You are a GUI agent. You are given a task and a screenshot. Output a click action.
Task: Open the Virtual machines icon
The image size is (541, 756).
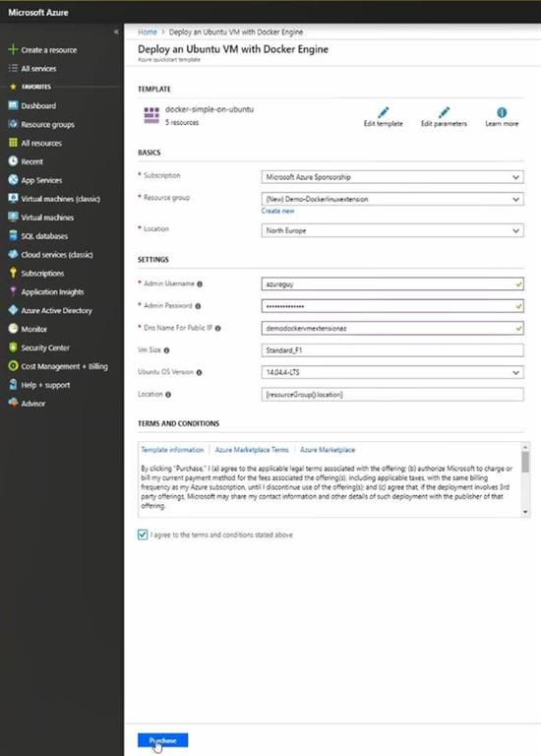click(x=13, y=217)
